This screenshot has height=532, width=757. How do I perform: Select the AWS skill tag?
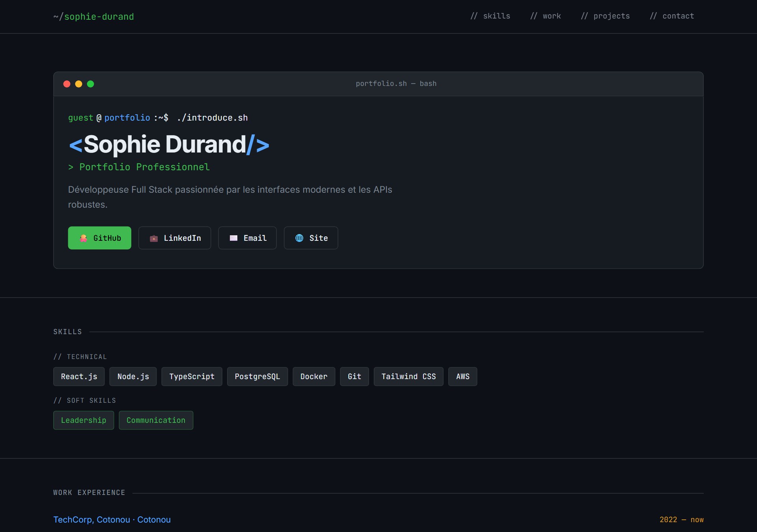point(462,376)
